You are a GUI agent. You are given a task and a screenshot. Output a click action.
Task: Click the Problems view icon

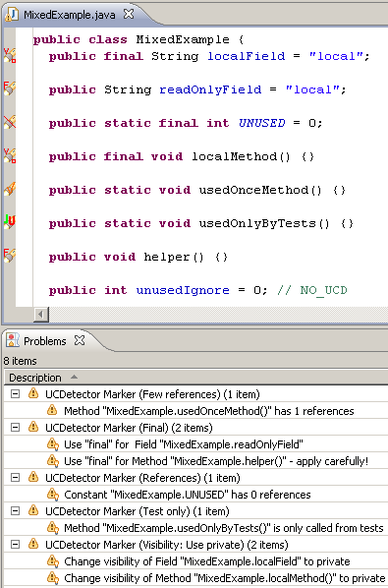[x=13, y=340]
